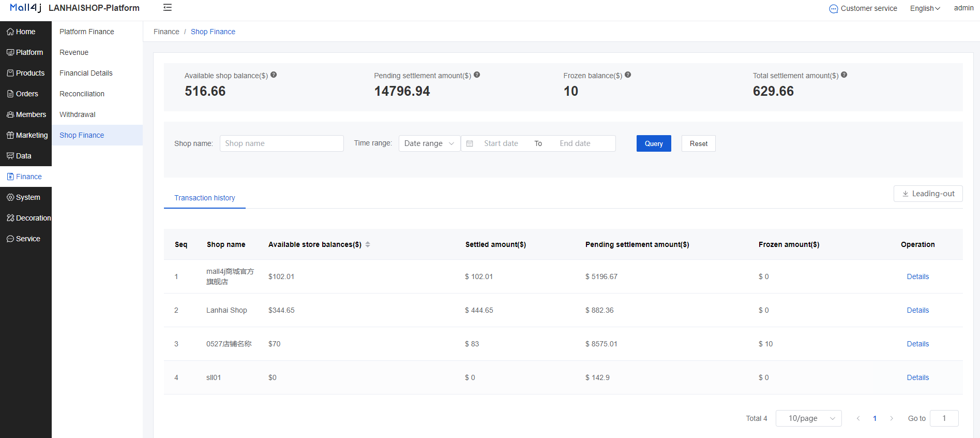
Task: Go to next page arrow
Action: tap(892, 418)
